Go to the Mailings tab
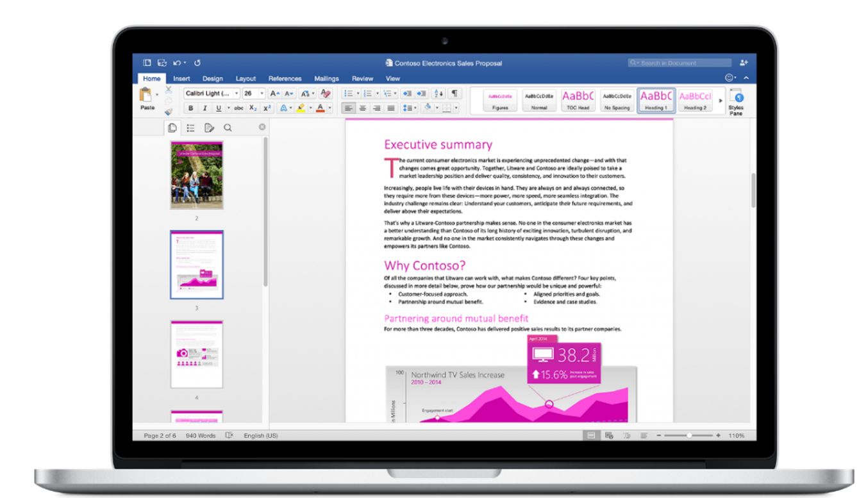 (326, 79)
